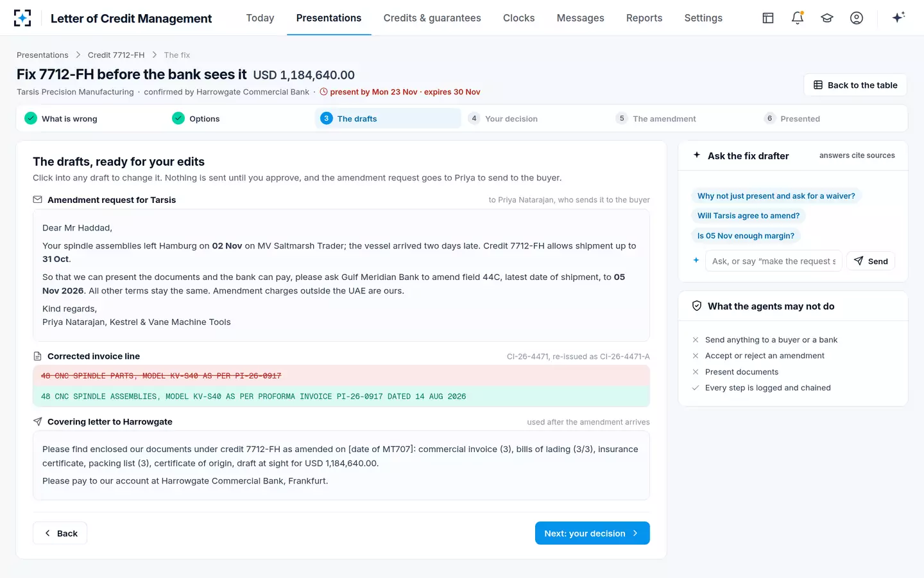Screen dimensions: 924x578
Task: Open the user account icon
Action: coord(857,18)
